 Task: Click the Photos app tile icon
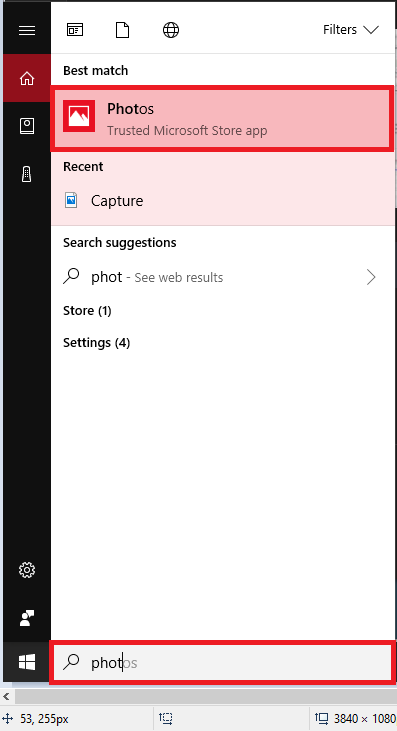click(79, 116)
